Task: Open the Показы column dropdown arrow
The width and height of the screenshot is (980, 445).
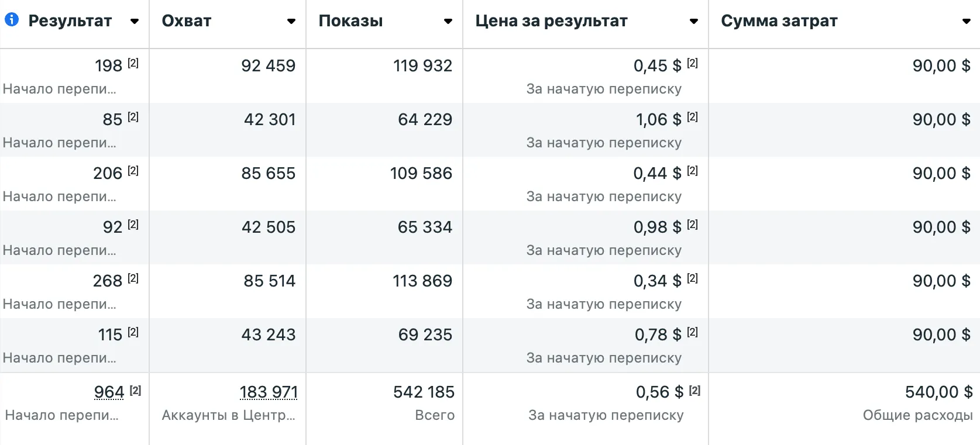Action: pos(448,22)
